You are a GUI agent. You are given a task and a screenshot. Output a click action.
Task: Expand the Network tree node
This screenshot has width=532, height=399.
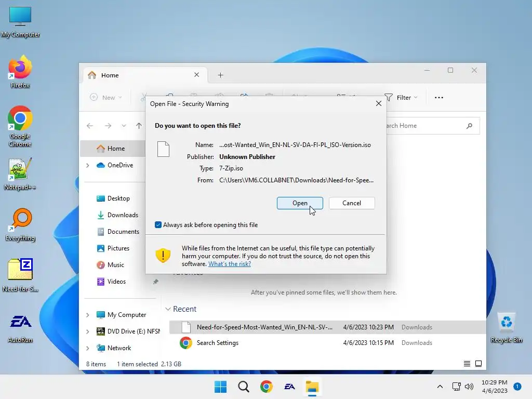(87, 348)
